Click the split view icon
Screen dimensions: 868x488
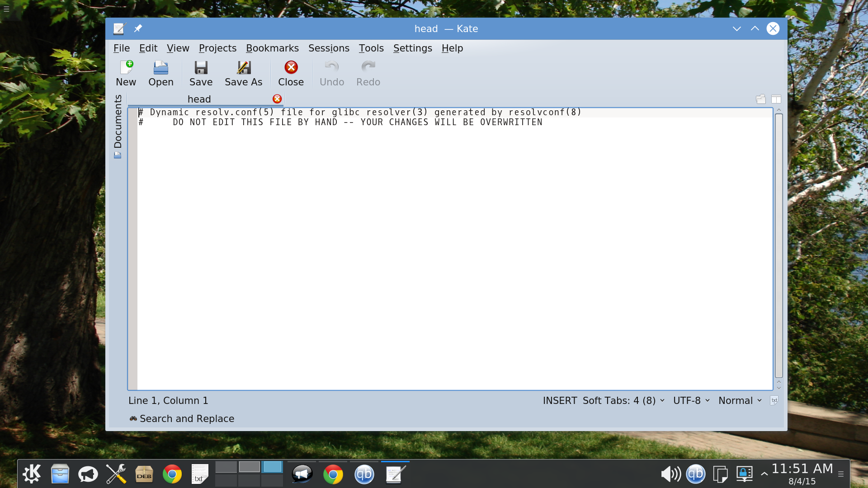tap(776, 99)
